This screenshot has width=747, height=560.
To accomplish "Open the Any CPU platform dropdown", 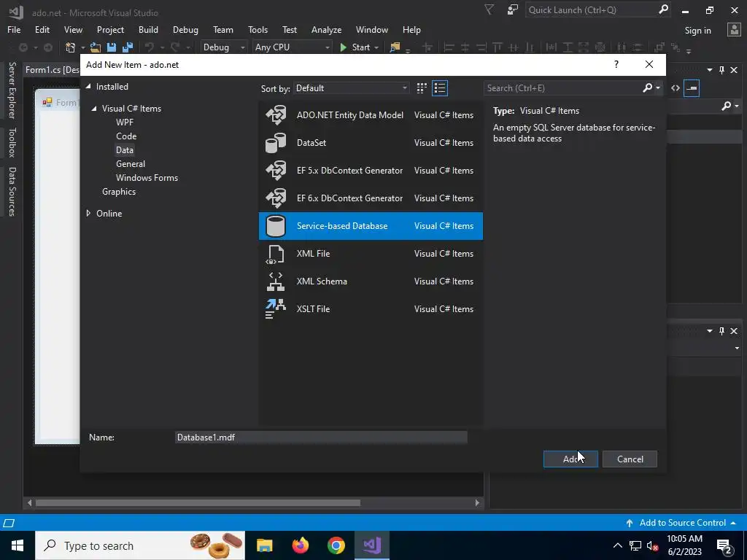I will tap(292, 47).
